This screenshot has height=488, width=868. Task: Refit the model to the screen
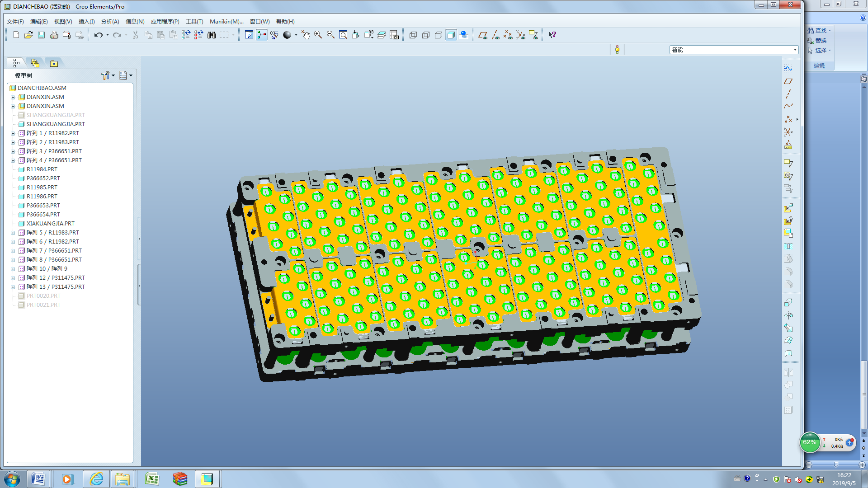coord(344,35)
